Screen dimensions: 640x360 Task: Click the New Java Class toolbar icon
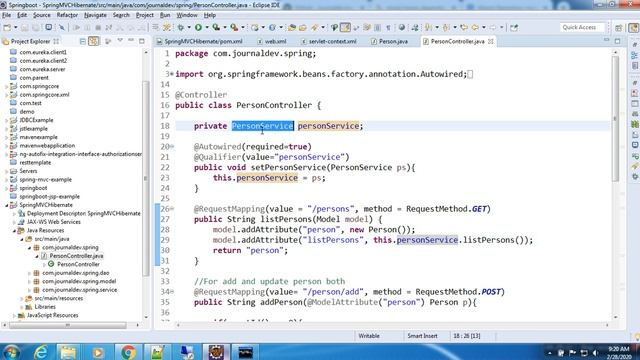pos(272,27)
